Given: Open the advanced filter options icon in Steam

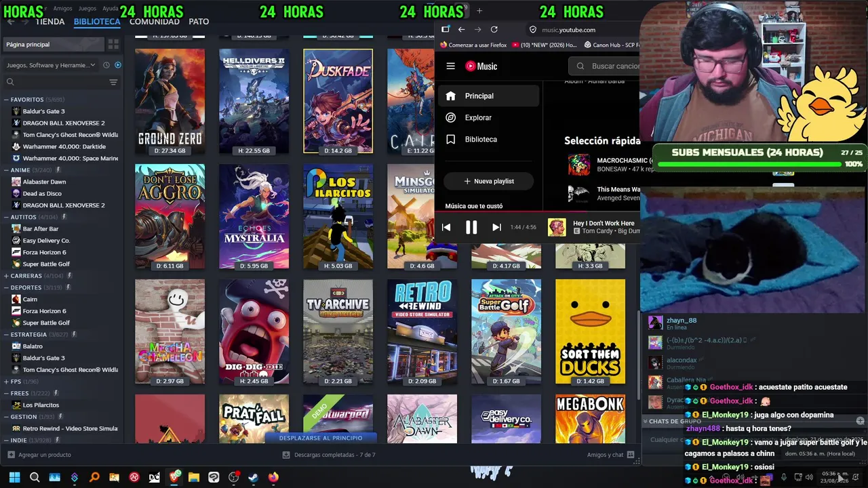Looking at the screenshot, I should [113, 82].
